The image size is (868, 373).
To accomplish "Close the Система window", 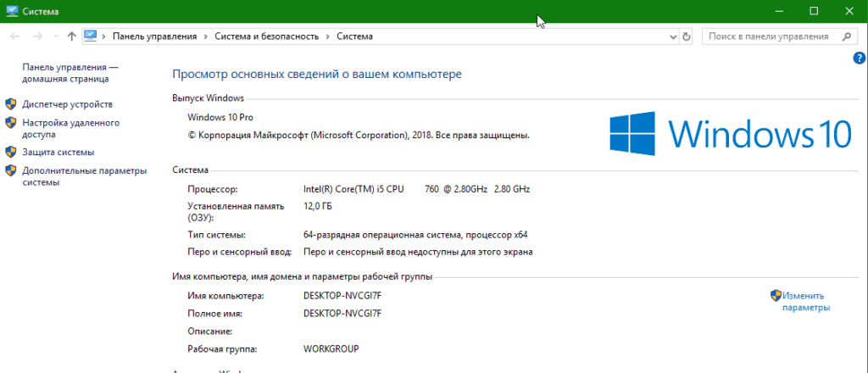I will click(849, 10).
